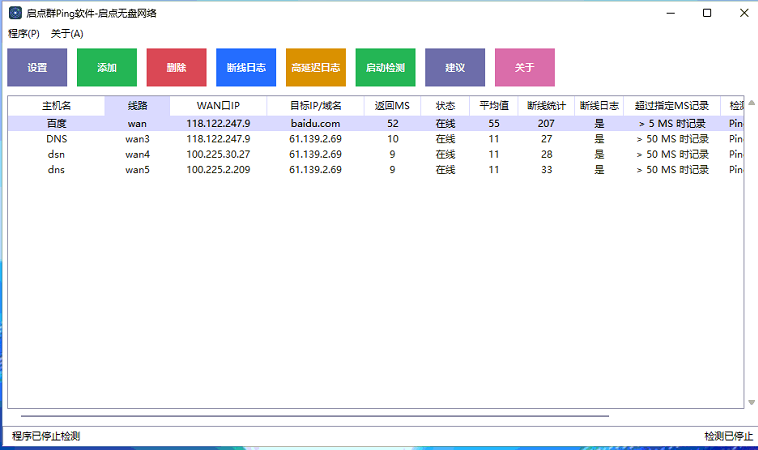The image size is (758, 450).
Task: Sort by the 线路 column header
Action: click(137, 106)
